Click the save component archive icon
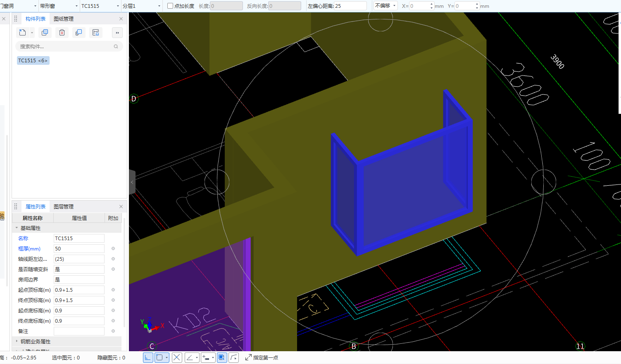The image size is (621, 364). [x=96, y=33]
